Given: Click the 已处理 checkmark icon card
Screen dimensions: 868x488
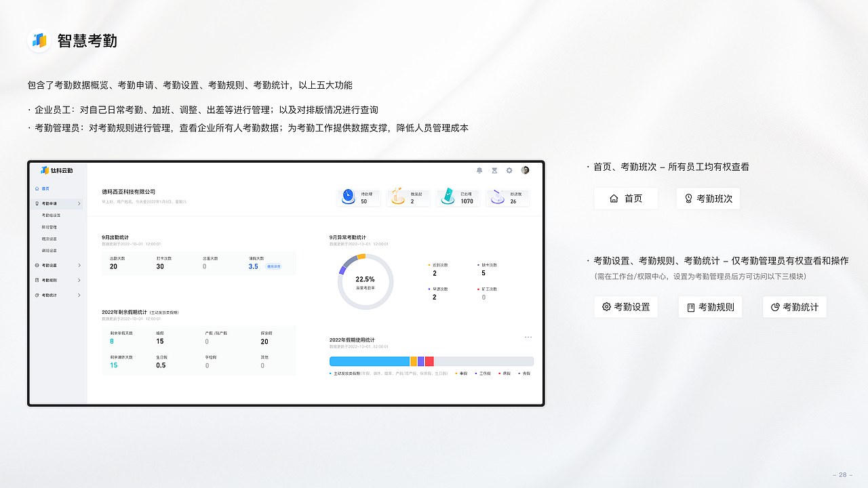Looking at the screenshot, I should coord(459,197).
